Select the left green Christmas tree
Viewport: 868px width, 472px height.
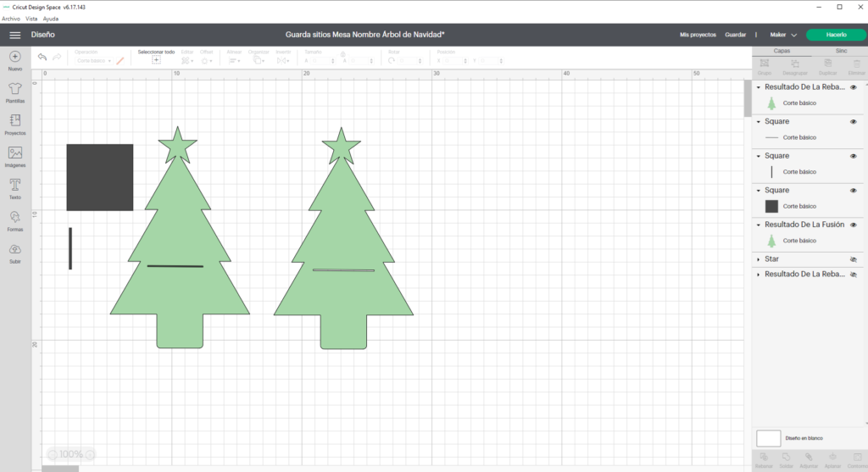click(180, 237)
